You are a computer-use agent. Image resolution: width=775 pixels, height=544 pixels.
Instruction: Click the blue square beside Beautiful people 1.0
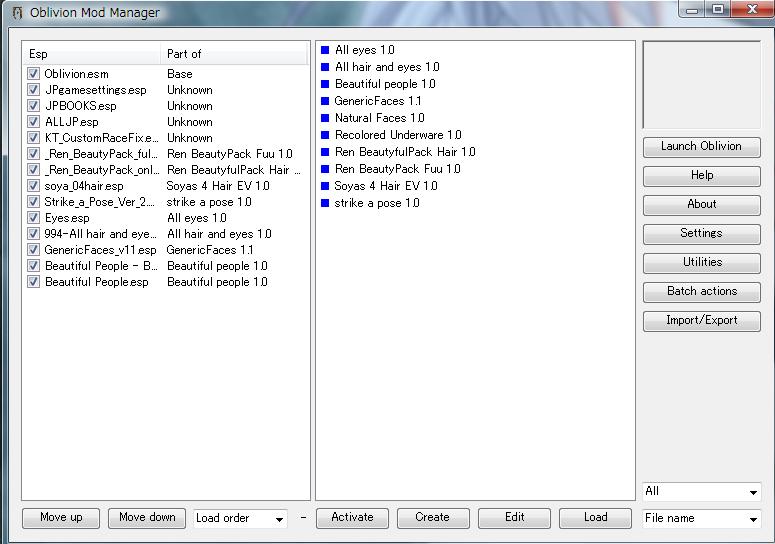325,84
